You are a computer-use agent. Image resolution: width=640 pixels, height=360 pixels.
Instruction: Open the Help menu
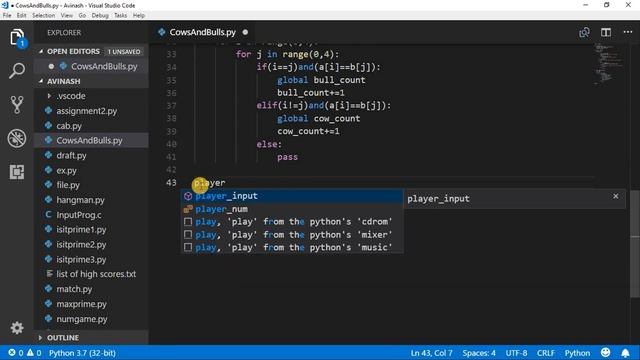click(139, 16)
